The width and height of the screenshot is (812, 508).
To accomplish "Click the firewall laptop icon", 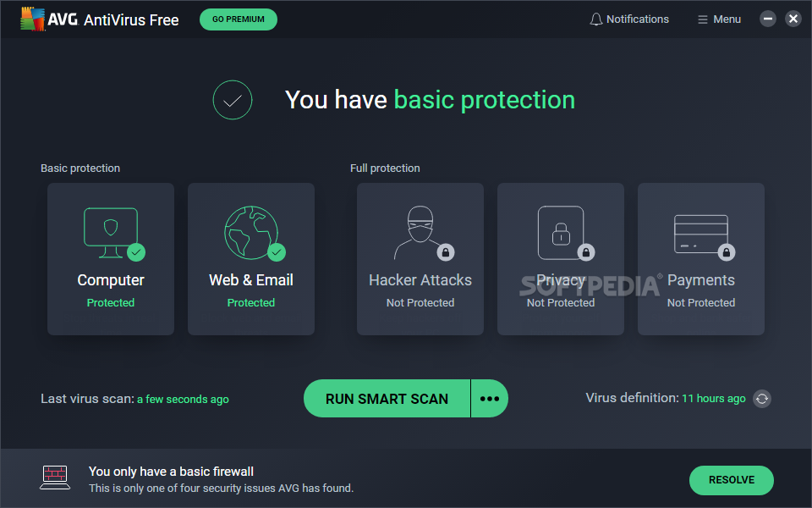I will tap(55, 478).
